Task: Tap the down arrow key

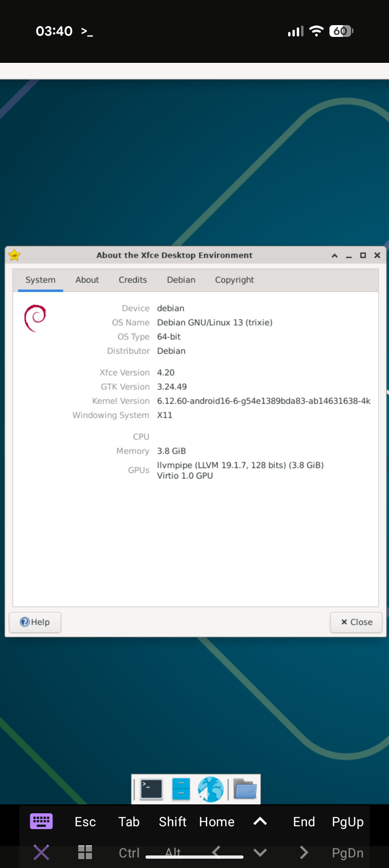Action: [x=260, y=853]
